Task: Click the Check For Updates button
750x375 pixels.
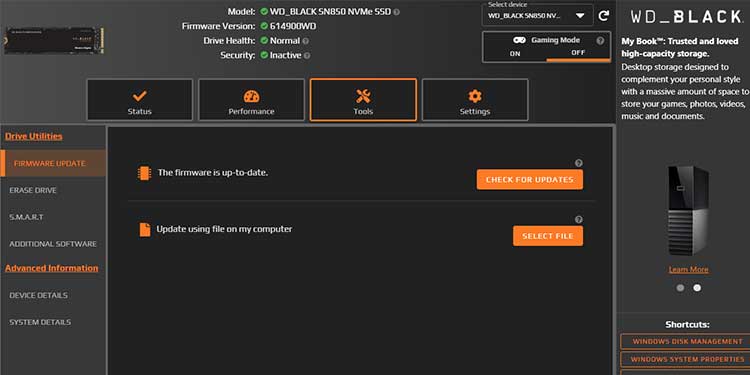Action: tap(529, 179)
